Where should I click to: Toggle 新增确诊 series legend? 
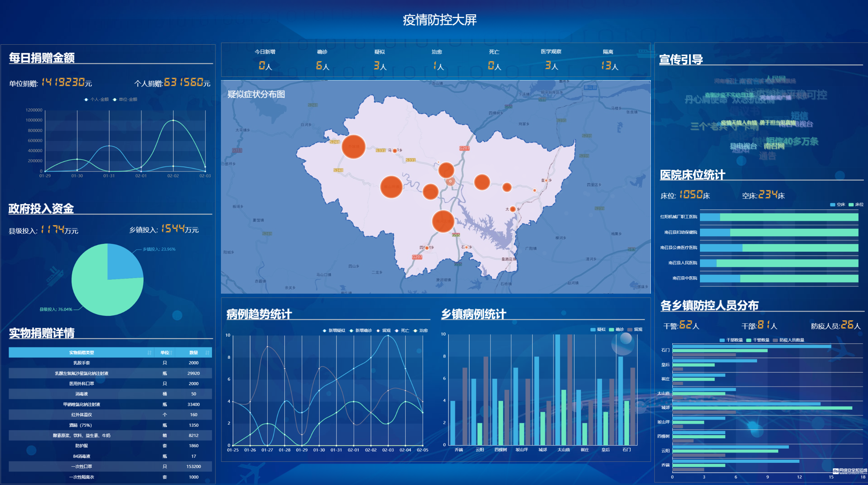coord(361,330)
